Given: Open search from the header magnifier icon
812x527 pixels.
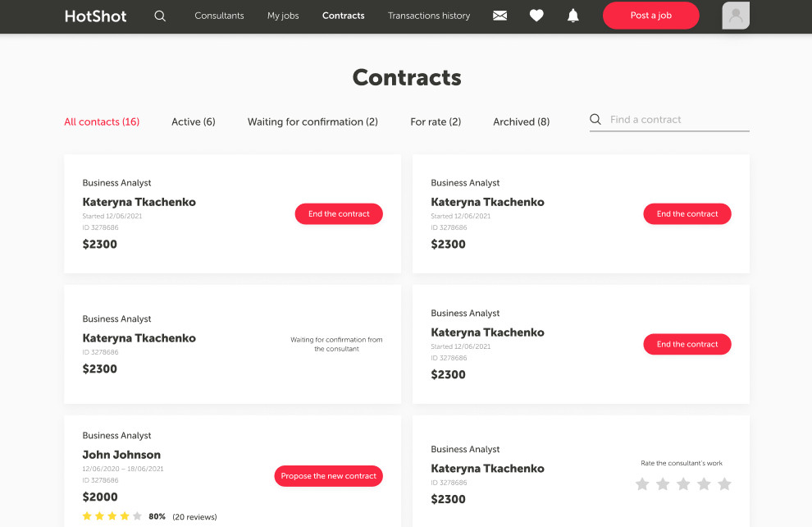Looking at the screenshot, I should click(160, 16).
